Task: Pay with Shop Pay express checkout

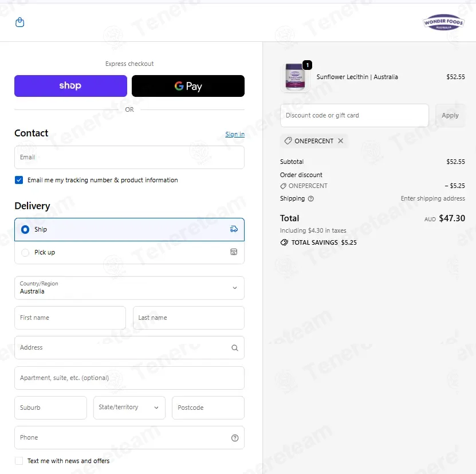Action: 70,86
